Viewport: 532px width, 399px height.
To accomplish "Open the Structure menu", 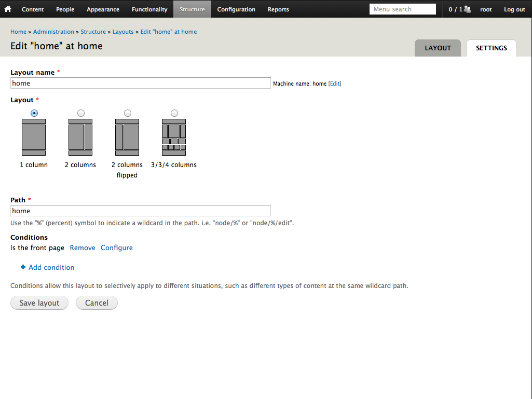I will [x=192, y=9].
